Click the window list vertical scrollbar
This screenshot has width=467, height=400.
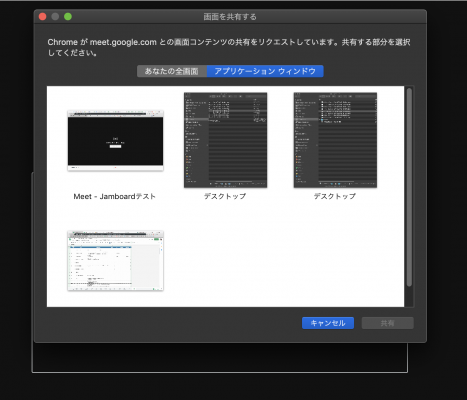[x=409, y=187]
